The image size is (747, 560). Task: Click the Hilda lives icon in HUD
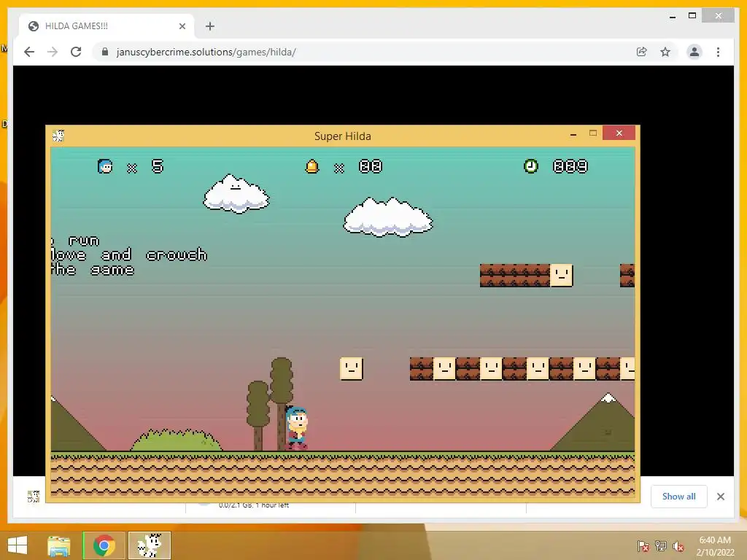coord(105,166)
